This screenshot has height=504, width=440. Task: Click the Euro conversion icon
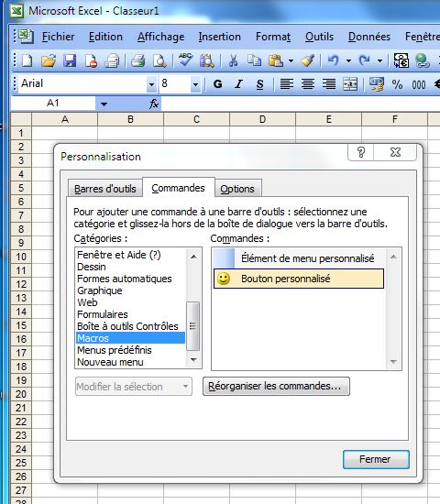click(401, 60)
